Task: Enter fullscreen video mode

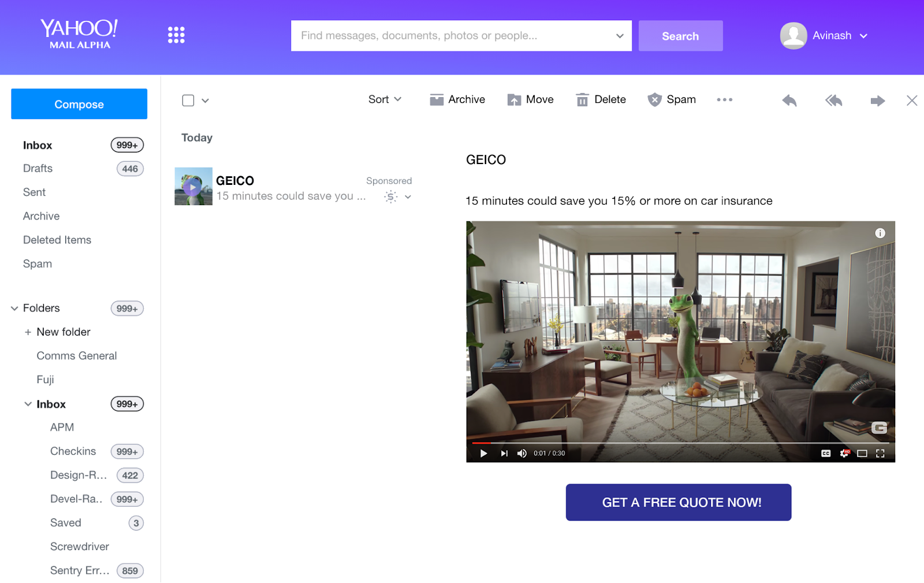Action: pos(880,454)
